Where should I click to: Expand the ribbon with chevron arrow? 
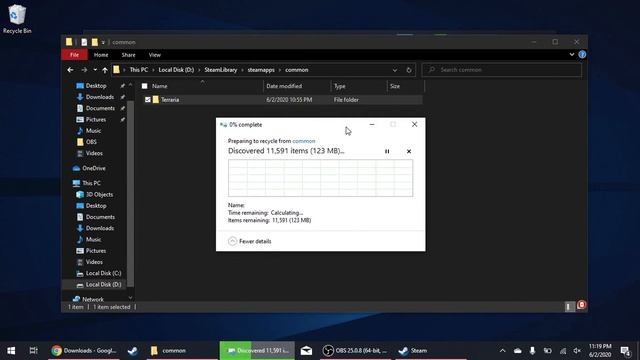(571, 54)
